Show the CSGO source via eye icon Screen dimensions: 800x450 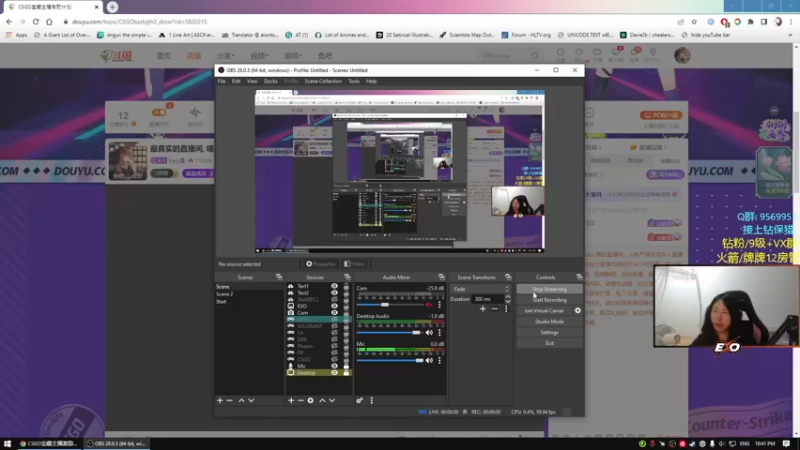(x=334, y=359)
